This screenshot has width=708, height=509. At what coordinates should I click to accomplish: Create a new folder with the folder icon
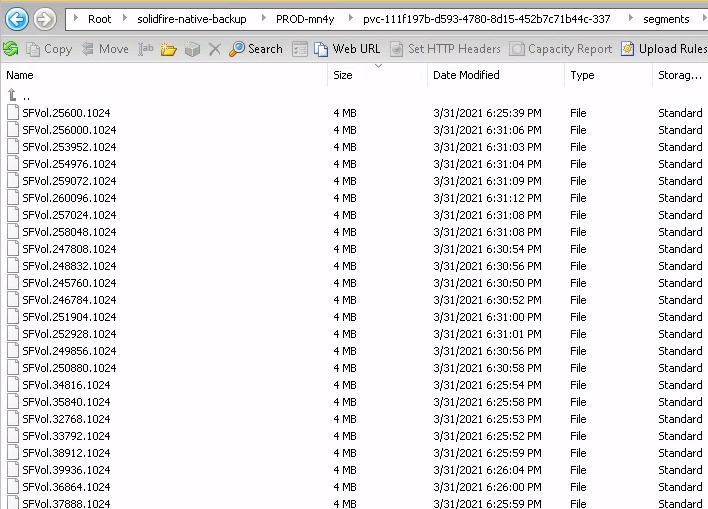point(168,49)
